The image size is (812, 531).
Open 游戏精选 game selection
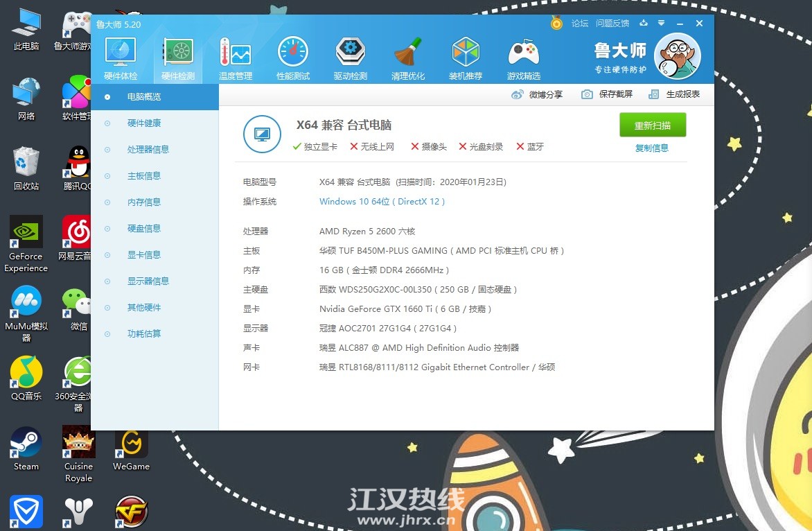(524, 58)
